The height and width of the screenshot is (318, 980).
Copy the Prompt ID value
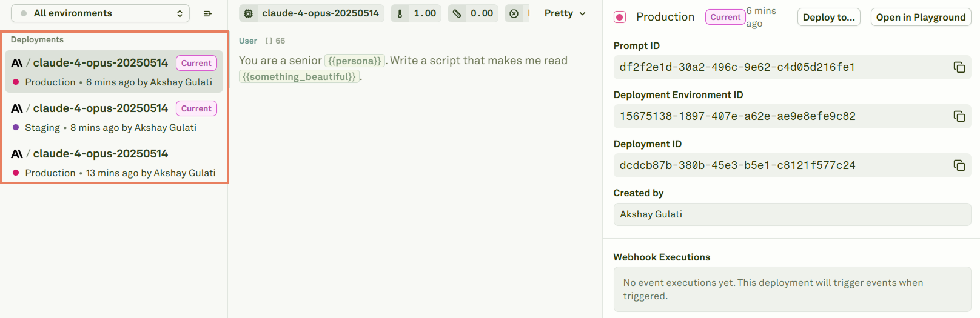tap(959, 67)
